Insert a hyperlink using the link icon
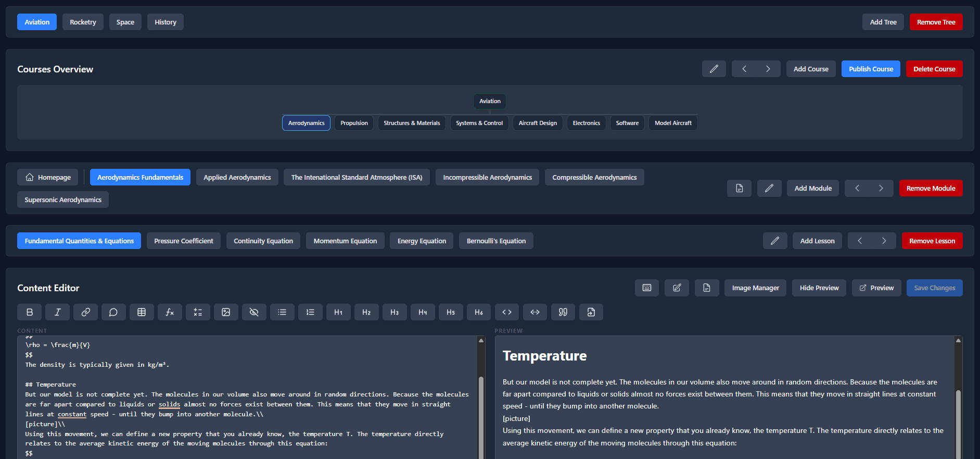 (86, 312)
